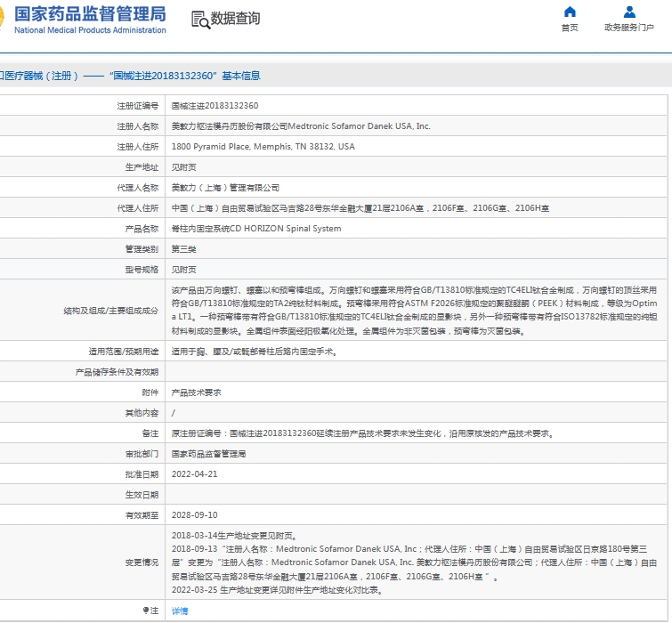
Task: Click the 注册人名称 label
Action: [x=138, y=126]
